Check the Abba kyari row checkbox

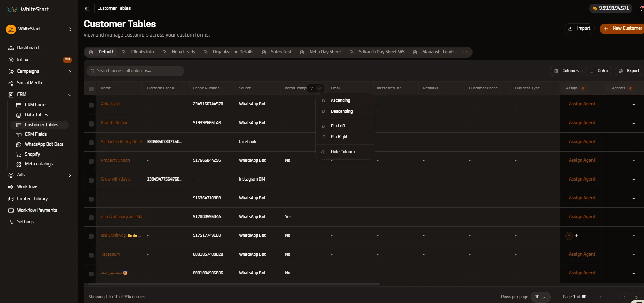pyautogui.click(x=91, y=105)
